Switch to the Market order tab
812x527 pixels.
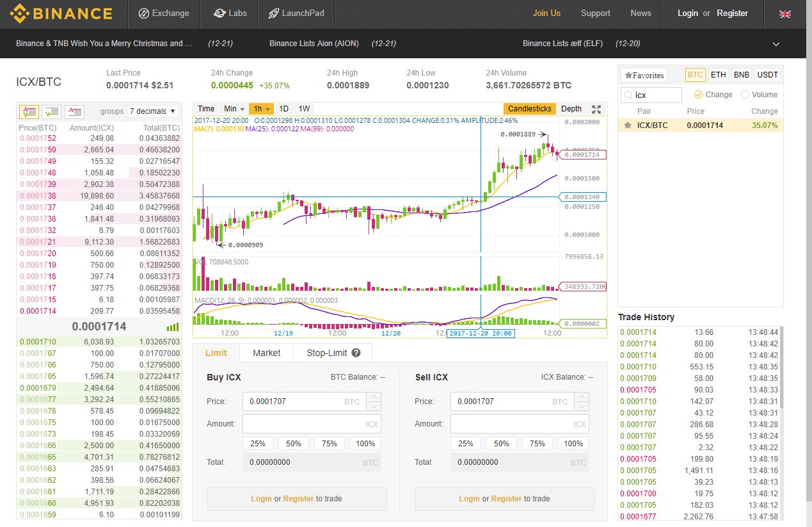pos(267,353)
